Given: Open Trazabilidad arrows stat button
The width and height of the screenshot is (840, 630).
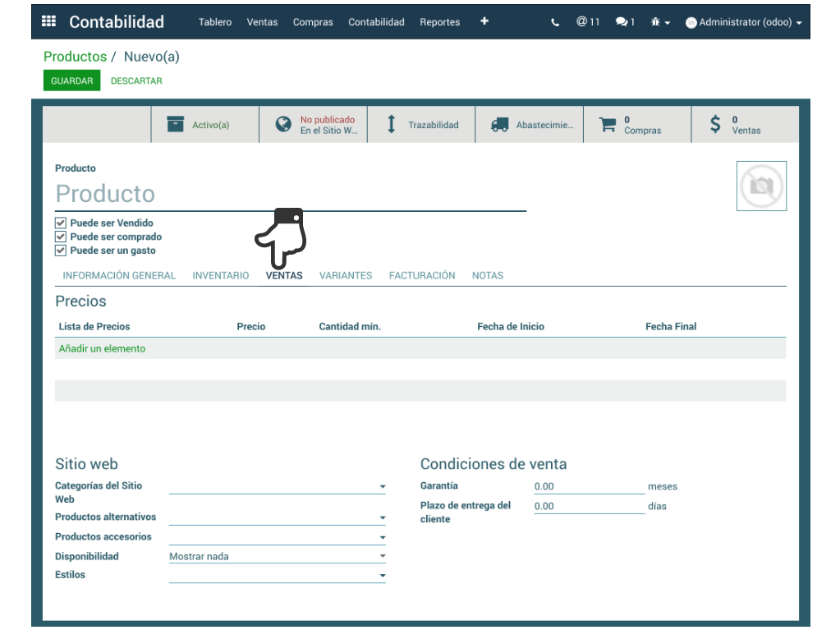Looking at the screenshot, I should coord(421,125).
